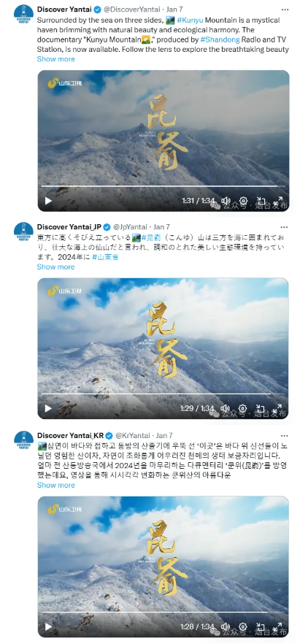The width and height of the screenshot is (300, 644).
Task: Open more options menu for JpYantai tweet
Action: (285, 226)
